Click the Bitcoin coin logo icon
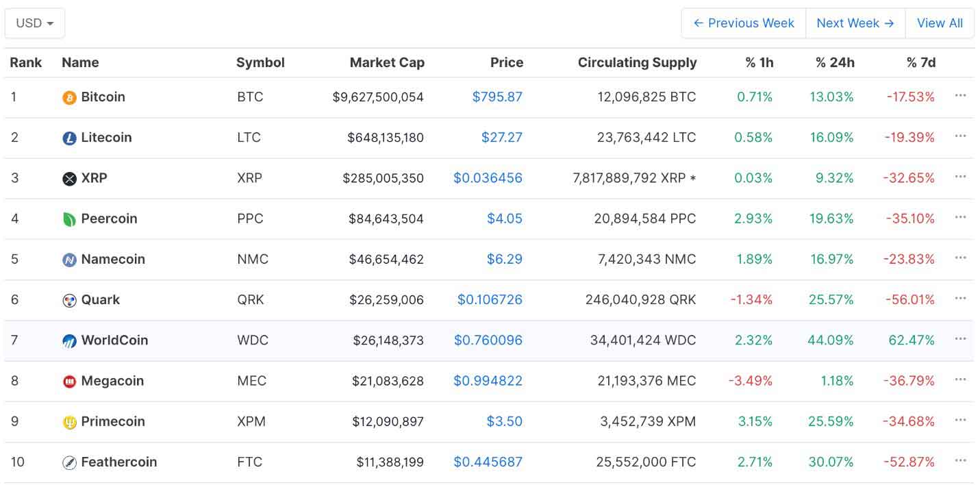 coord(69,98)
